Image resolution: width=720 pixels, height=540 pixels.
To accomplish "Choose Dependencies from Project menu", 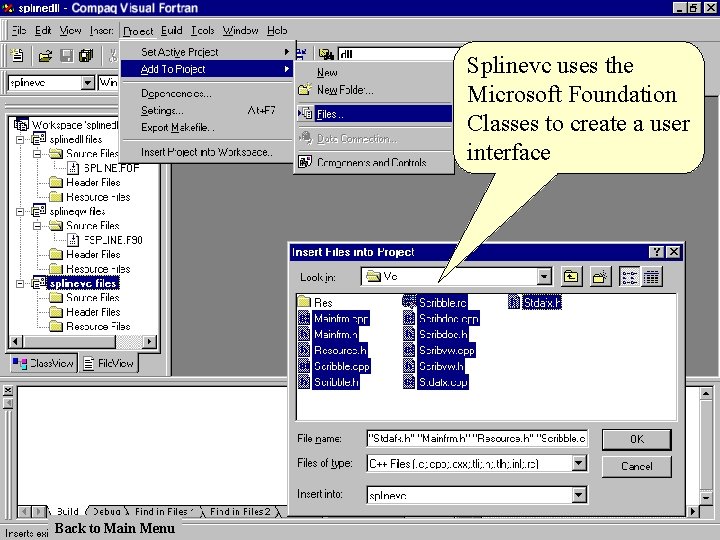I will point(207,93).
